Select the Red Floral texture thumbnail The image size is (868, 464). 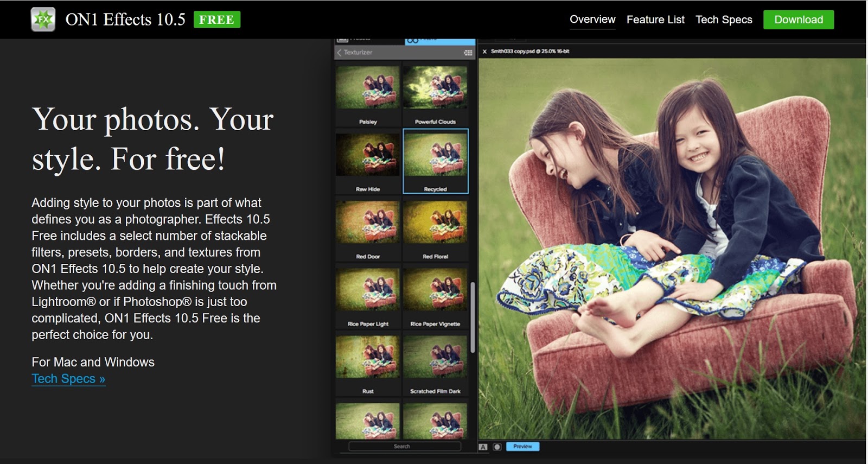(435, 222)
